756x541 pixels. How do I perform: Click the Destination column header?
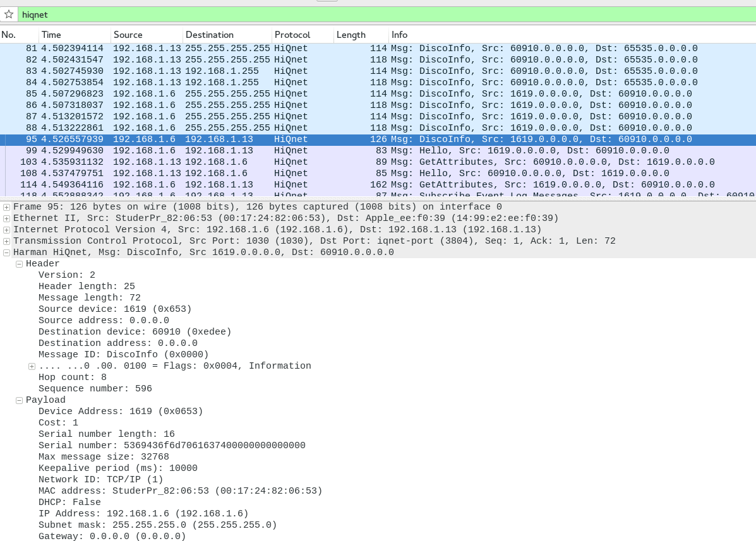(x=227, y=35)
